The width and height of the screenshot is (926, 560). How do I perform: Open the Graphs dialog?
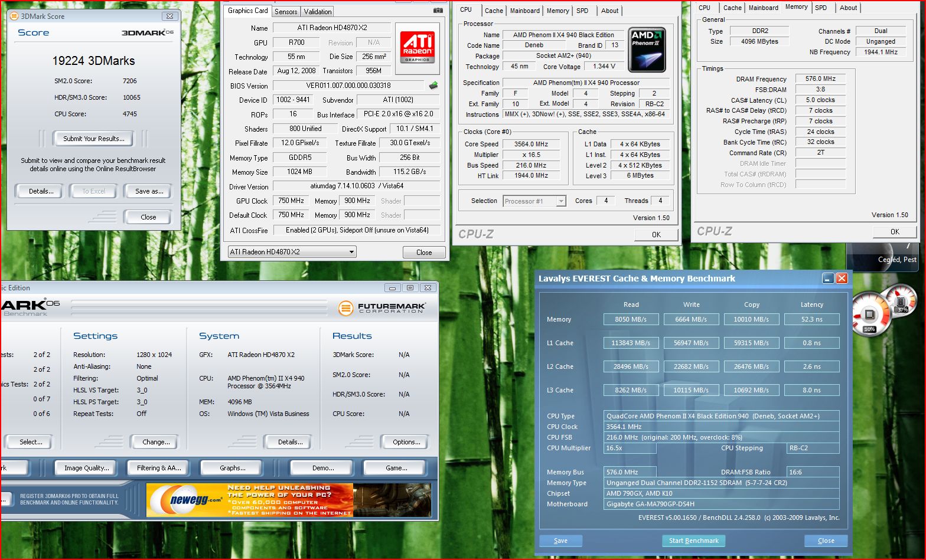(232, 468)
